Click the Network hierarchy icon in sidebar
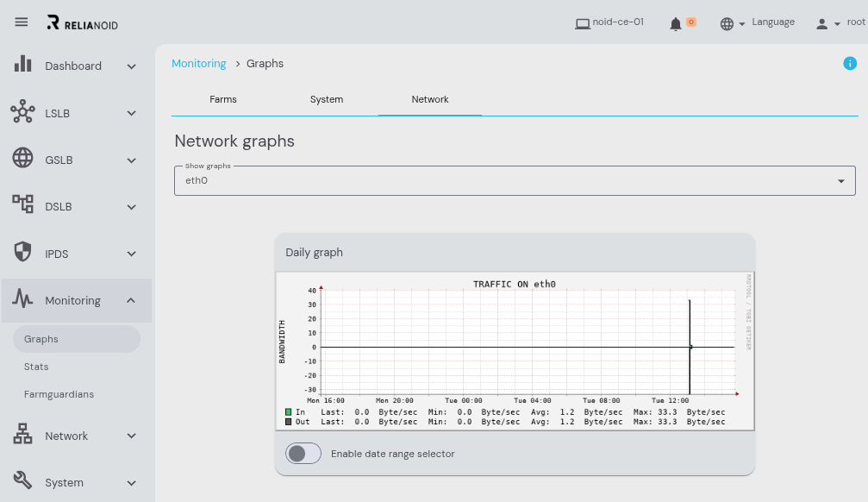Viewport: 868px width, 502px height. pyautogui.click(x=22, y=434)
